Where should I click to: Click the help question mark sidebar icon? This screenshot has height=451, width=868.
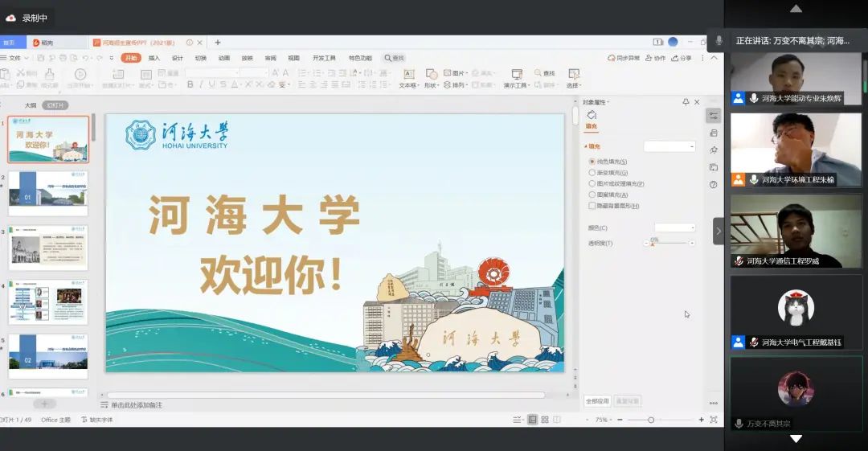pos(713,184)
